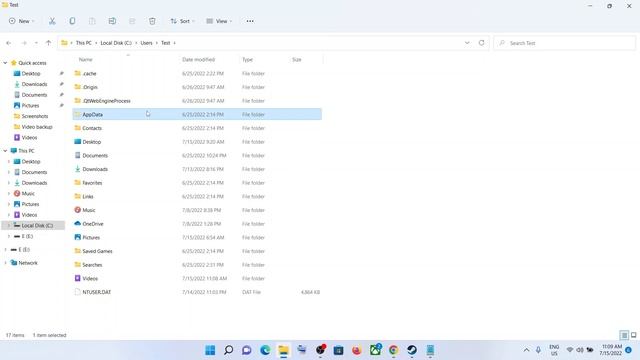Open Google Chrome from taskbar
640x360 pixels.
[x=393, y=350]
